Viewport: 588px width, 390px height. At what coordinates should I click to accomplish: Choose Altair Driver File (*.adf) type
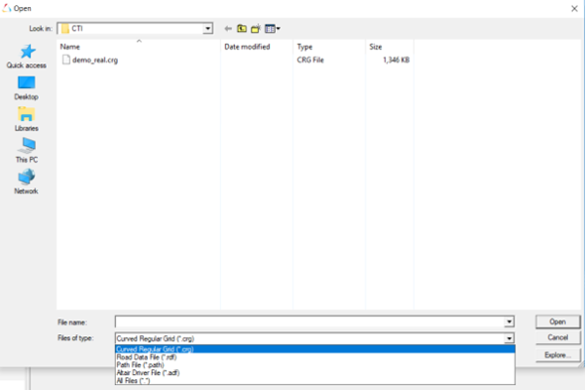[x=315, y=373]
